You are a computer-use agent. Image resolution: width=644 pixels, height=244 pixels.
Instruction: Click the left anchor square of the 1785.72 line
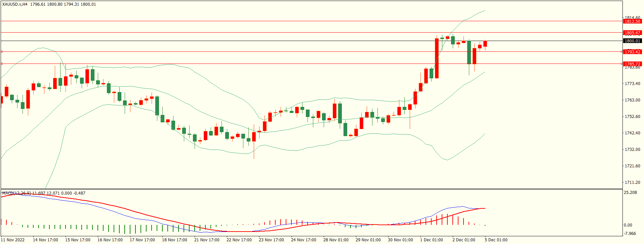(x=2, y=64)
